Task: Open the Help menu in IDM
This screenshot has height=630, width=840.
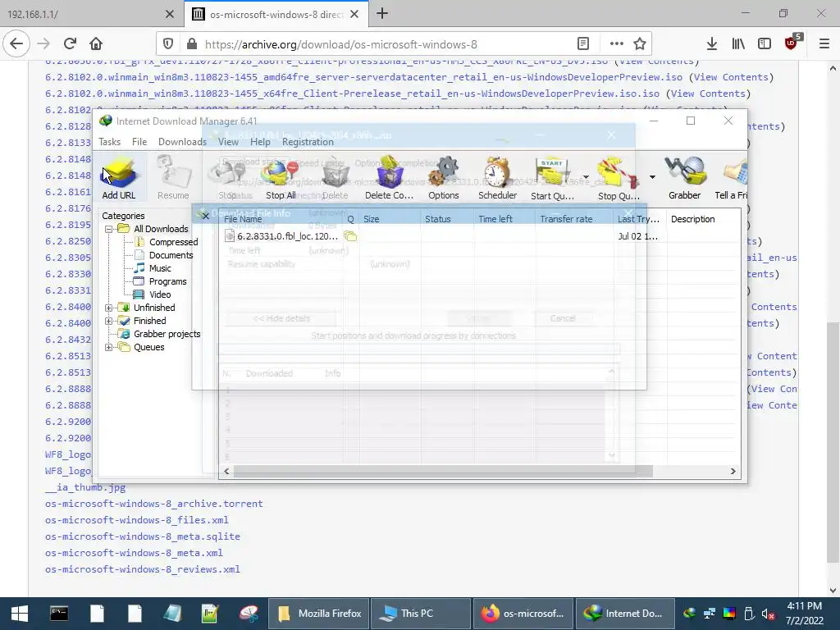Action: tap(260, 142)
